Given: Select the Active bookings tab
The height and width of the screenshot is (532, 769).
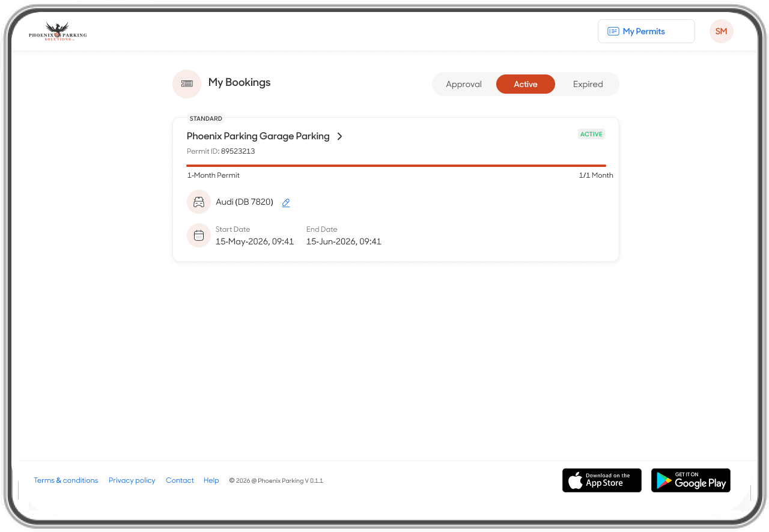Looking at the screenshot, I should [526, 84].
